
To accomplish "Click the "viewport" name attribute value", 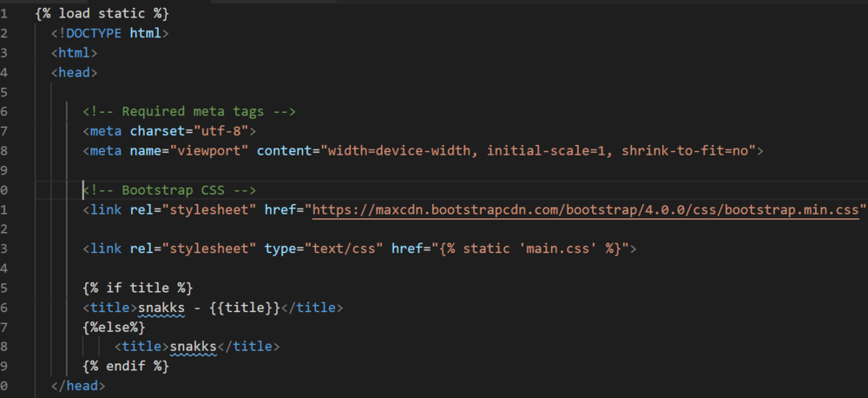I will coord(213,150).
